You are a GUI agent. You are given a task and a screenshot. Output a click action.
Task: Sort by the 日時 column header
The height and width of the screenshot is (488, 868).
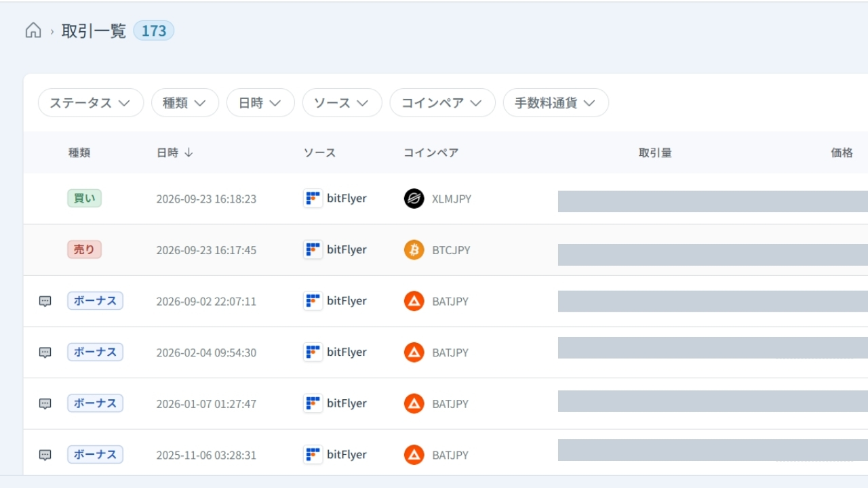click(x=175, y=153)
